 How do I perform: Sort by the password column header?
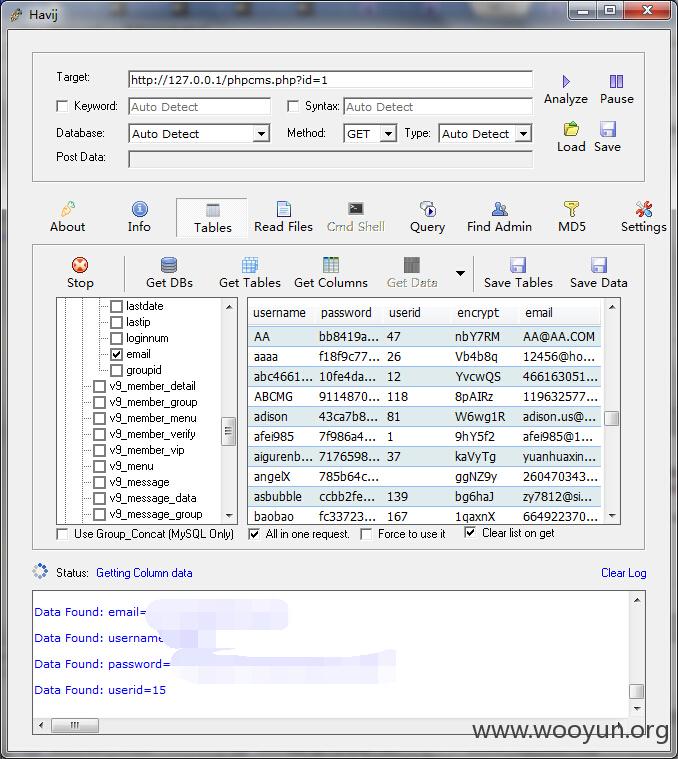tap(351, 313)
